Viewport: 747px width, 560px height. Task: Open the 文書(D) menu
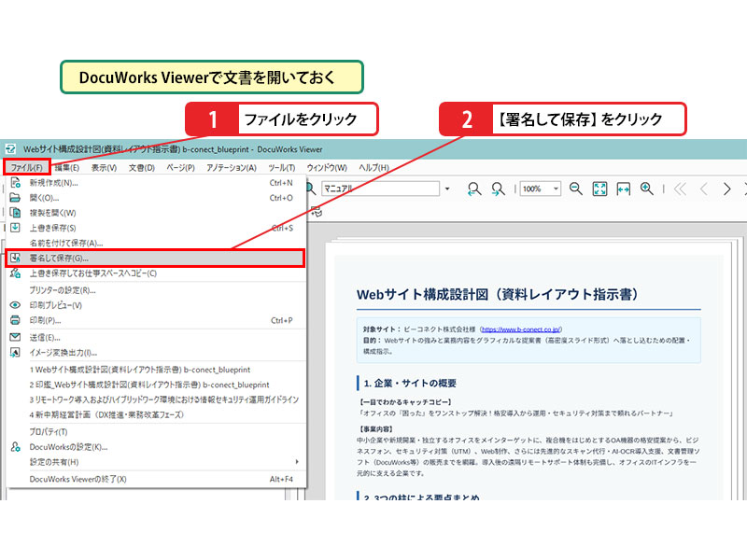click(142, 168)
